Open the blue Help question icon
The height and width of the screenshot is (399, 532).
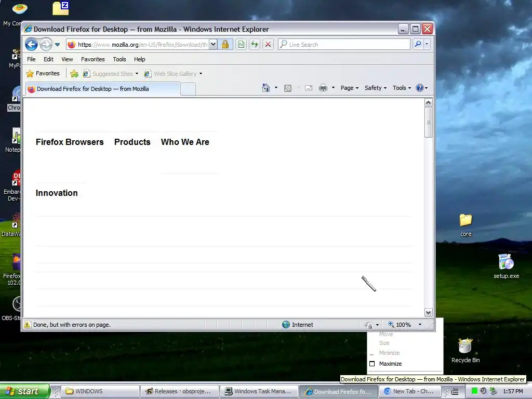[x=420, y=88]
